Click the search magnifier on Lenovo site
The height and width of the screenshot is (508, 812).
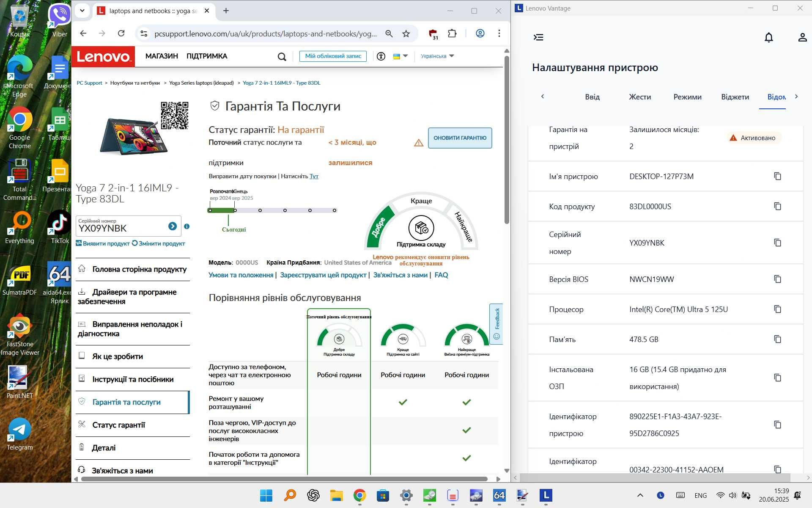point(282,56)
